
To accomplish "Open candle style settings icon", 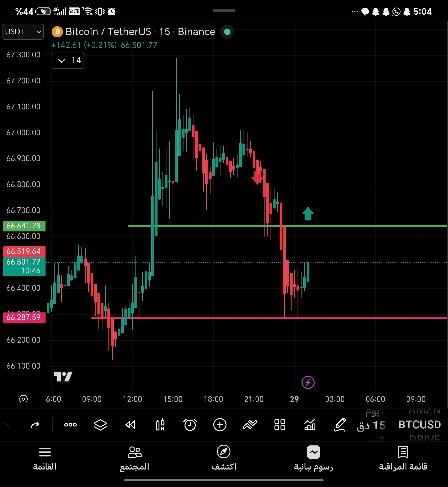I will [x=160, y=425].
